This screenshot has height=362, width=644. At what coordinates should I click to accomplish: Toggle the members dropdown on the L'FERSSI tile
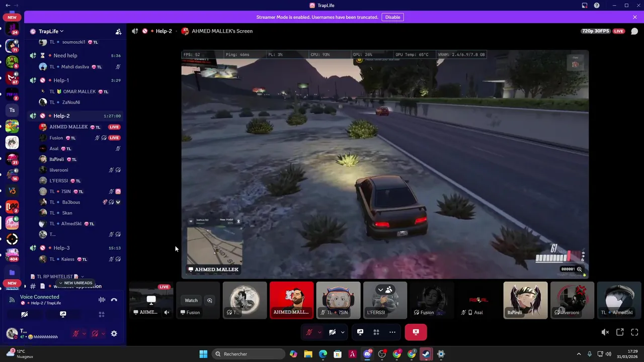[385, 290]
